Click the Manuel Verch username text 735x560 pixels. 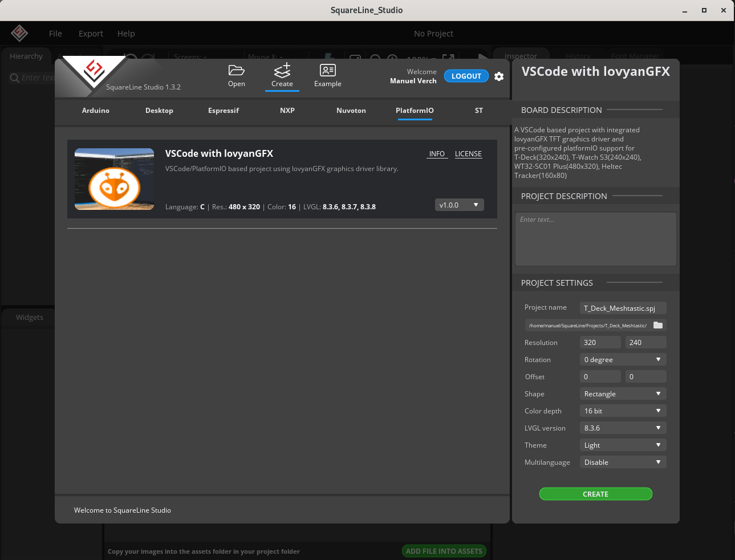[413, 81]
